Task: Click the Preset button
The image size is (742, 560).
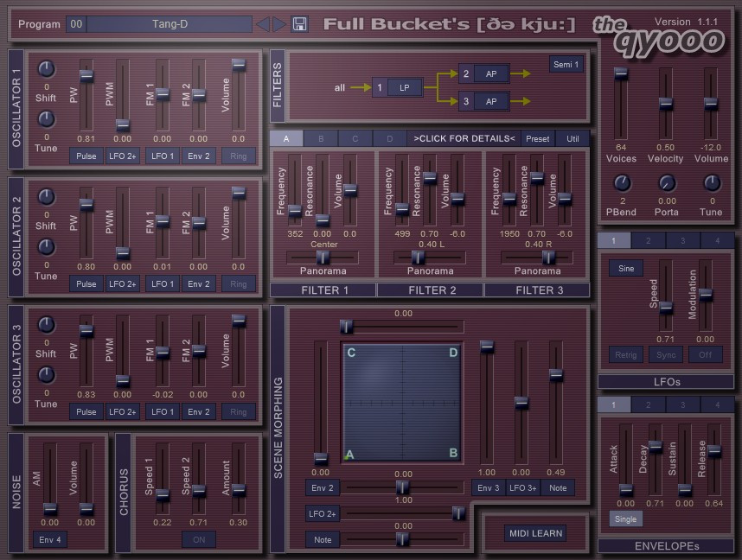Action: click(538, 138)
